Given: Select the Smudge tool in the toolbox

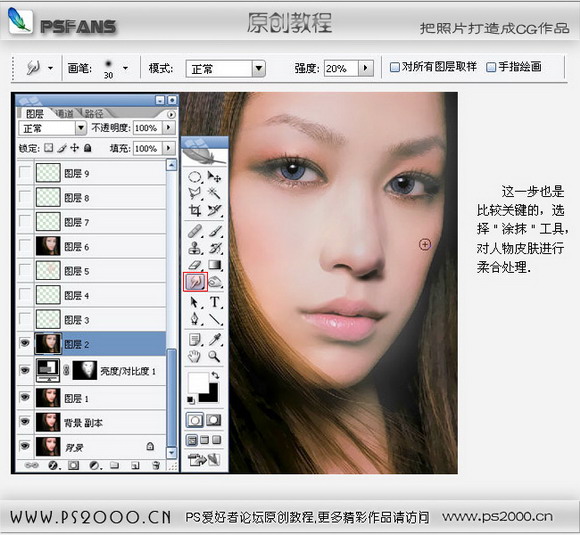Looking at the screenshot, I should point(195,282).
